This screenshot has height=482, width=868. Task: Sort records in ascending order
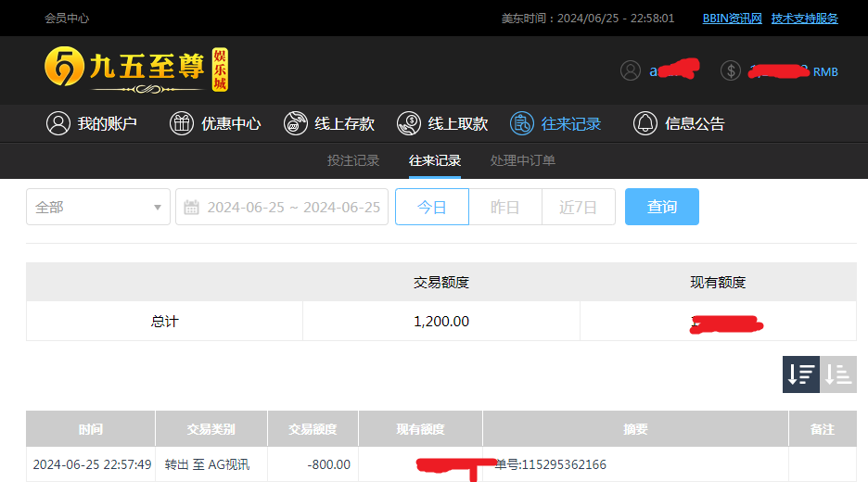[x=838, y=374]
